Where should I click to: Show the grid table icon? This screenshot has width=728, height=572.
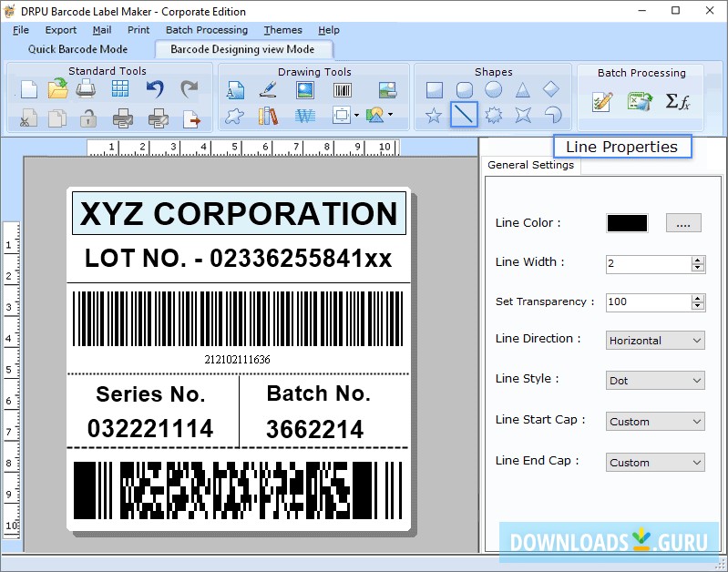tap(119, 88)
